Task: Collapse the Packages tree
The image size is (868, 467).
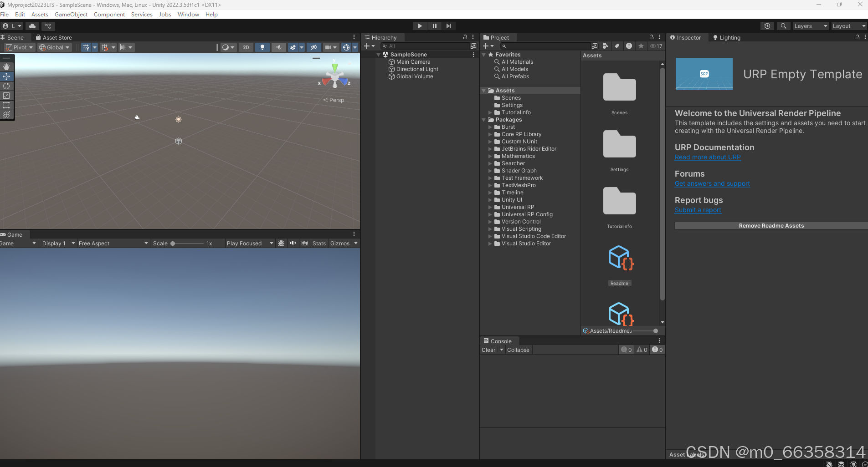Action: point(484,120)
